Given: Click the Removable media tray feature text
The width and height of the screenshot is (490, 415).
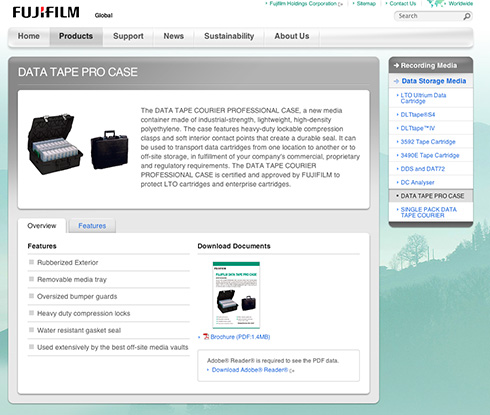Looking at the screenshot, I should click(x=72, y=280).
